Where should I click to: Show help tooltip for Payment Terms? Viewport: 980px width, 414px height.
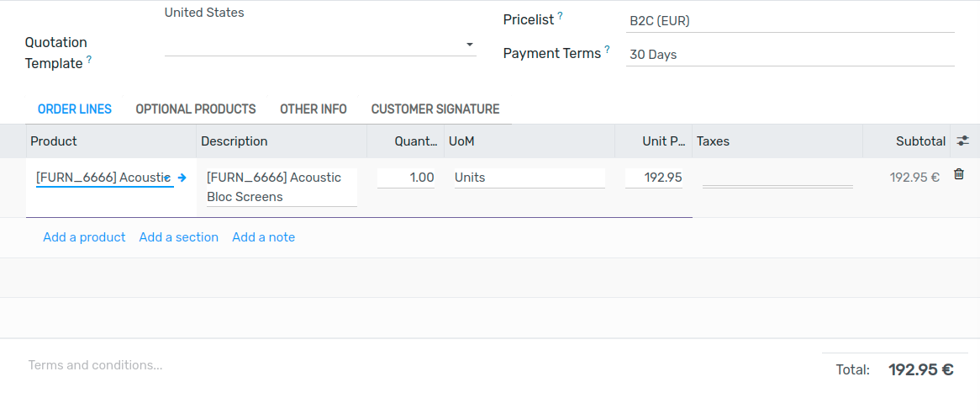tap(607, 50)
